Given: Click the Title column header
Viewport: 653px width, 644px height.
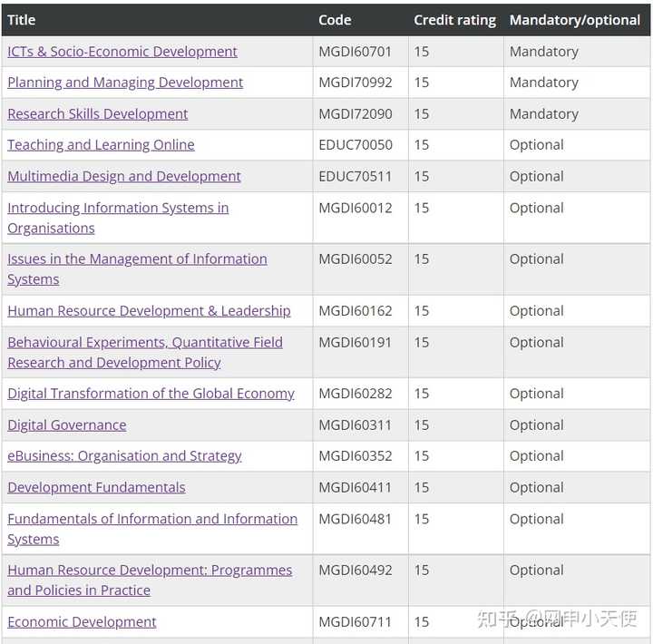Looking at the screenshot, I should click(22, 20).
